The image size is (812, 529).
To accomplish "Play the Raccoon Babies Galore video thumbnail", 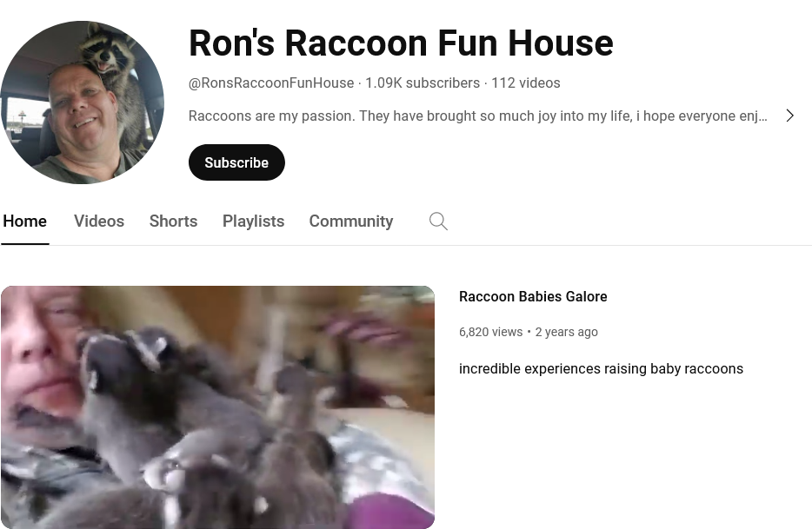I will pyautogui.click(x=217, y=407).
